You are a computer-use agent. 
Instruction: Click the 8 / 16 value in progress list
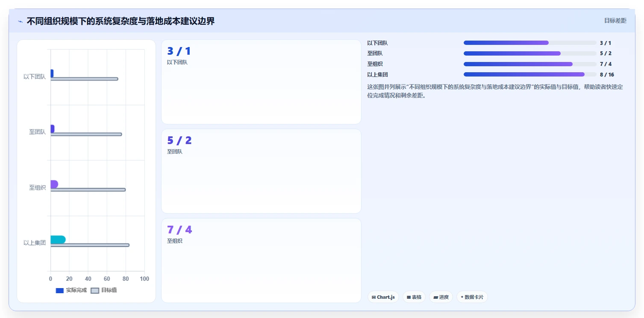(607, 74)
